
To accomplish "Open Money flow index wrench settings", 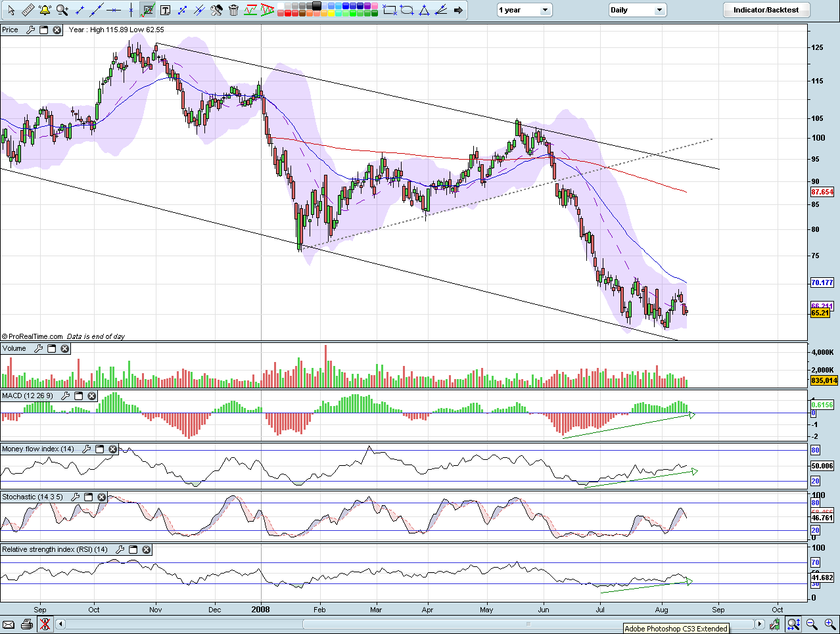I will (x=86, y=449).
